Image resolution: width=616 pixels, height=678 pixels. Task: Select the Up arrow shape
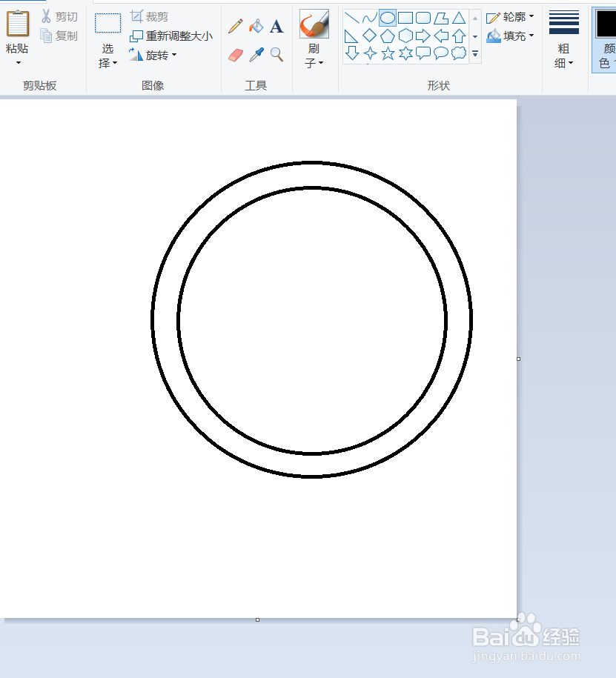(x=459, y=36)
